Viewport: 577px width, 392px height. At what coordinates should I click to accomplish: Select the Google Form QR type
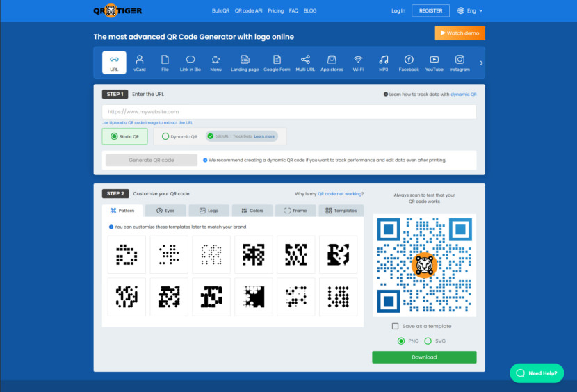277,63
